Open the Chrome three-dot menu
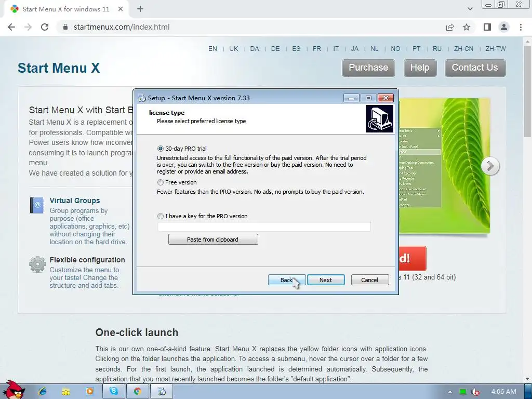Screen dimensions: 532x399 tap(521, 27)
